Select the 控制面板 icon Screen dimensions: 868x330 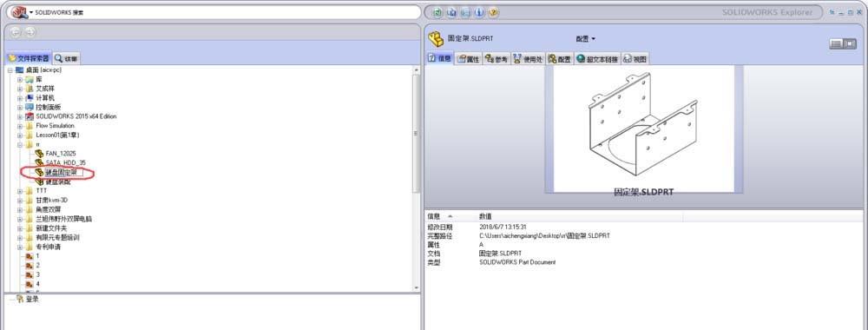tap(30, 108)
